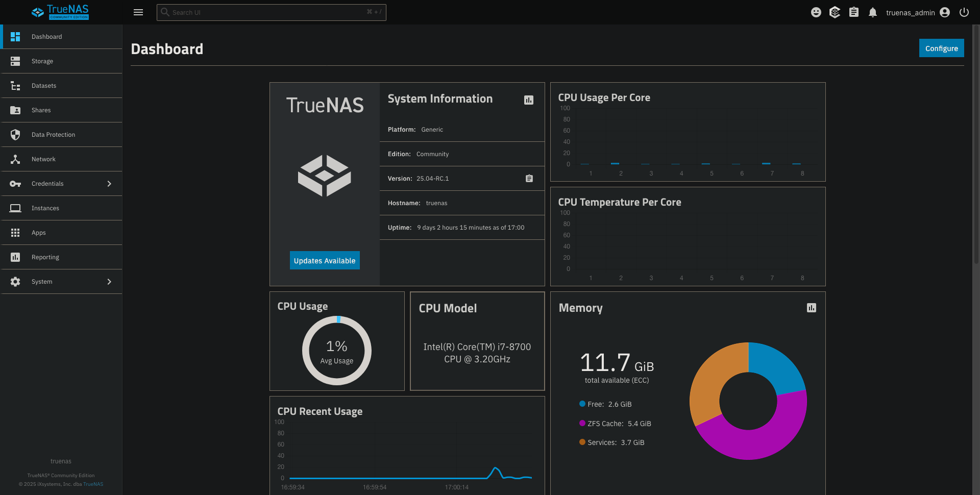Open the feedback smiley face icon
Viewport: 980px width, 495px height.
tap(816, 12)
